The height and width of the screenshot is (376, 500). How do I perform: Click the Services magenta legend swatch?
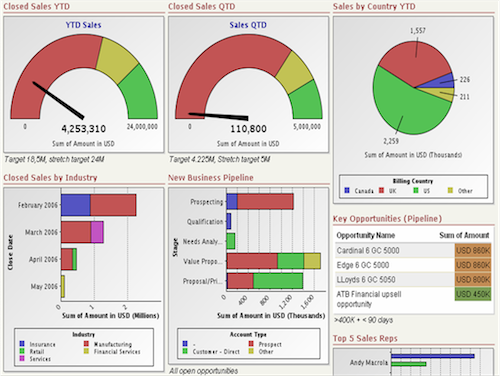(22, 358)
